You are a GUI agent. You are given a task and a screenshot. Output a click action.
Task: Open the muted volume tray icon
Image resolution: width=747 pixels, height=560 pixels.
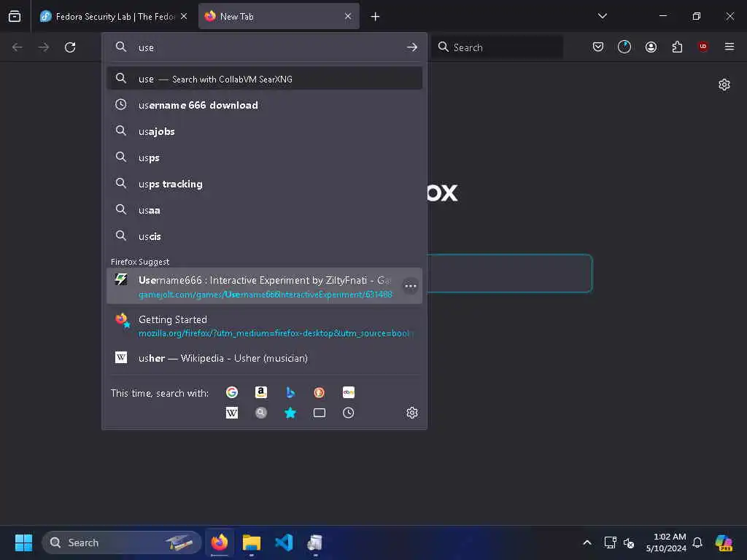[629, 542]
